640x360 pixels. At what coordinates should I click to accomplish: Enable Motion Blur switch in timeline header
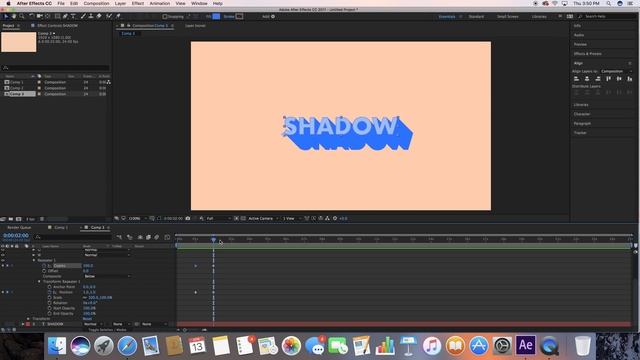tap(157, 237)
